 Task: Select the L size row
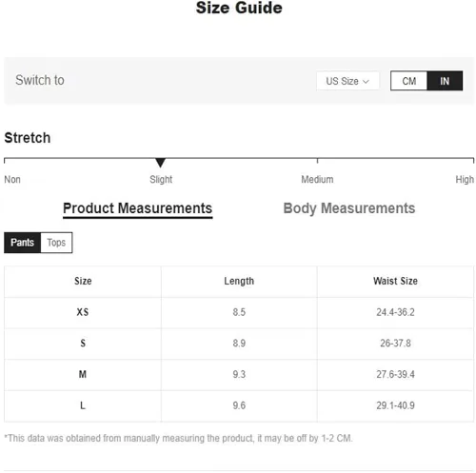[x=239, y=405]
